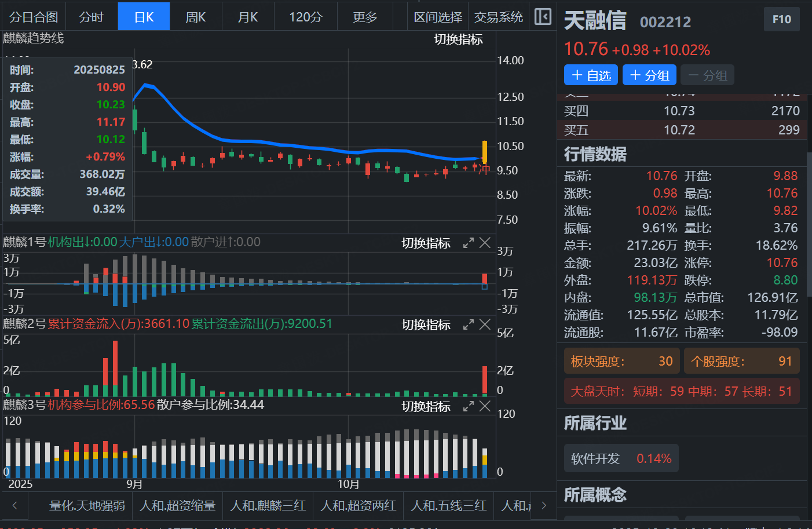Screen dimensions: 812x529
Task: Add stock to 自选 watchlist
Action: pos(591,75)
